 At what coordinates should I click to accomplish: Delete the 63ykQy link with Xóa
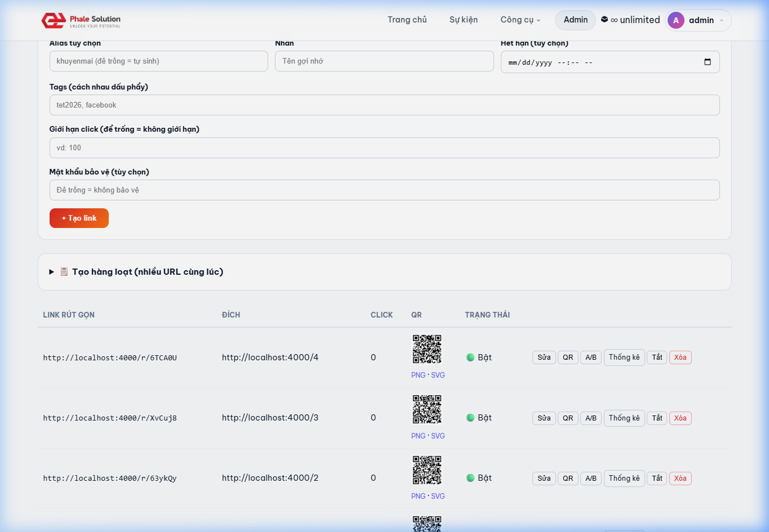click(x=681, y=479)
